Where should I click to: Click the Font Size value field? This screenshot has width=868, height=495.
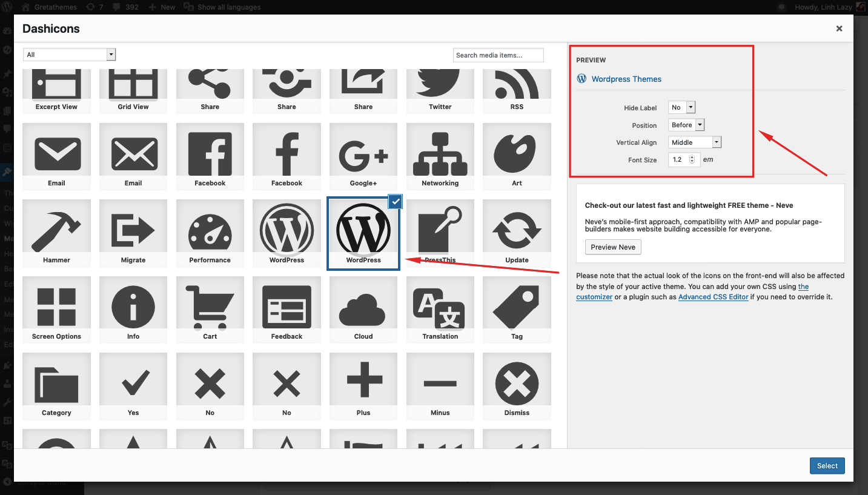684,160
